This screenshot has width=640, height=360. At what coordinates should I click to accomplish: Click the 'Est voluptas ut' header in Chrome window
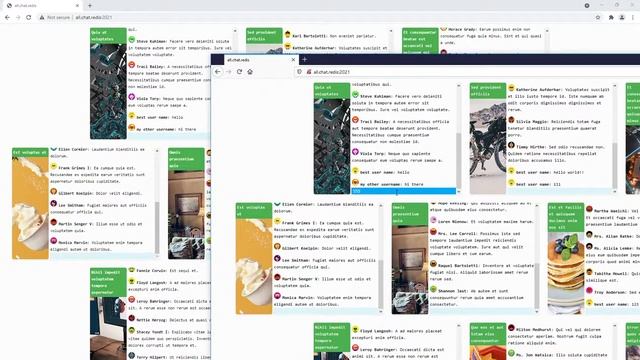[x=30, y=152]
